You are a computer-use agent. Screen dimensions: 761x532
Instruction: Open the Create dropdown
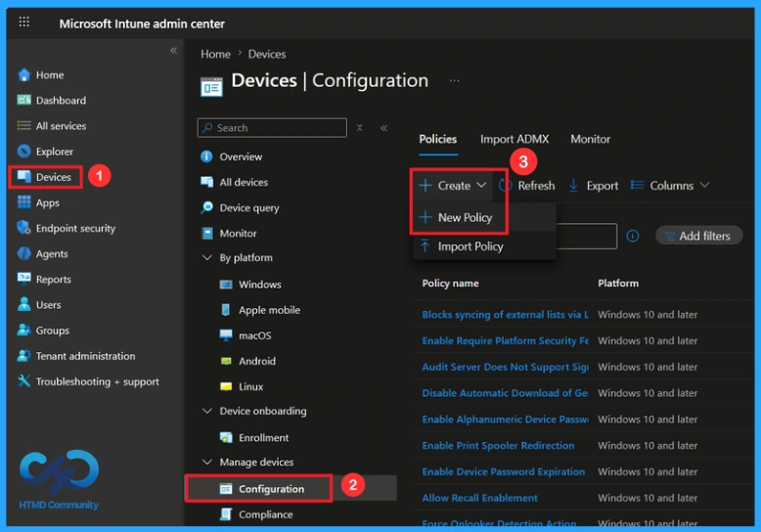coord(452,186)
